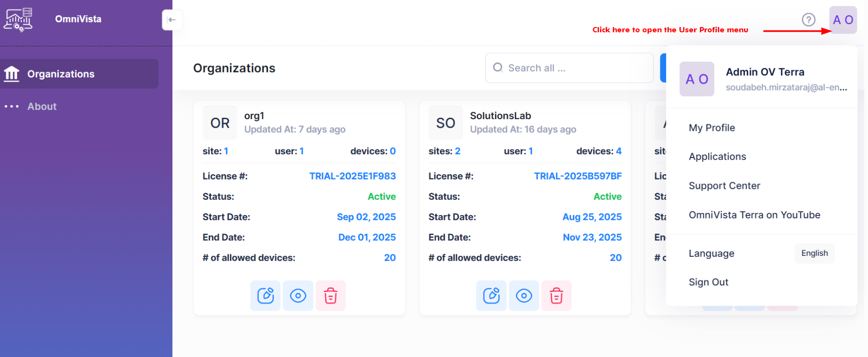Click org1 card title

point(254,116)
